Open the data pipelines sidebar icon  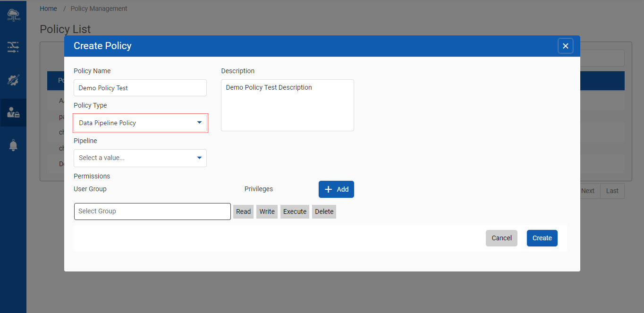[13, 47]
